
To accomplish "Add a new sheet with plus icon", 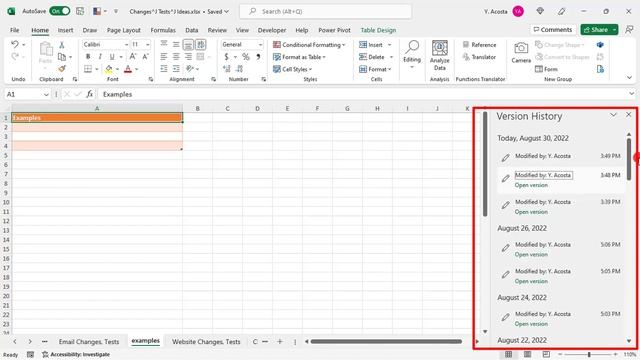I will point(280,342).
